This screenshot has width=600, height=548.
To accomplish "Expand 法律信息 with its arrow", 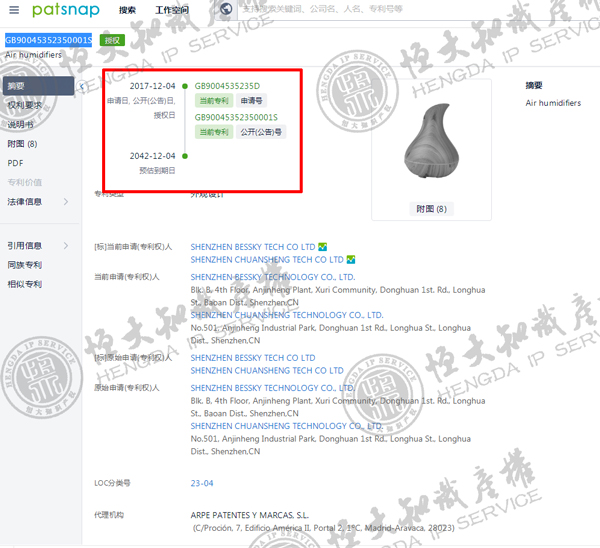I will (66, 202).
